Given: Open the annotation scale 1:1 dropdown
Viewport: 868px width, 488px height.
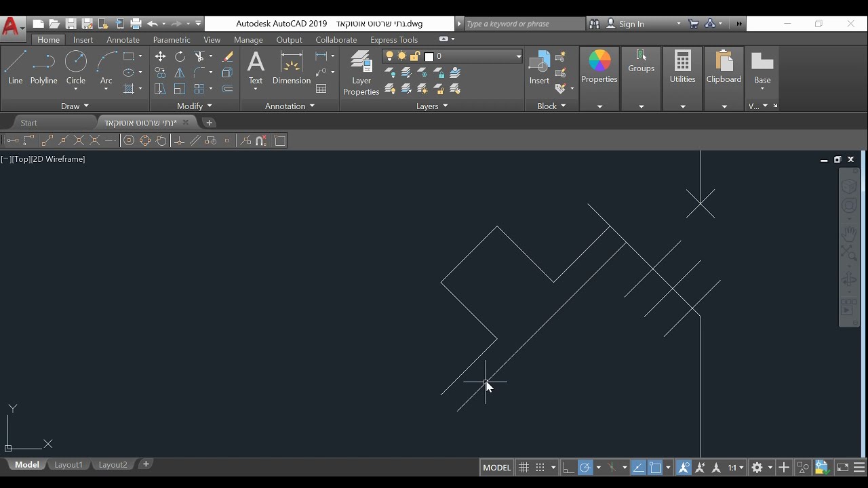Looking at the screenshot, I should (736, 468).
